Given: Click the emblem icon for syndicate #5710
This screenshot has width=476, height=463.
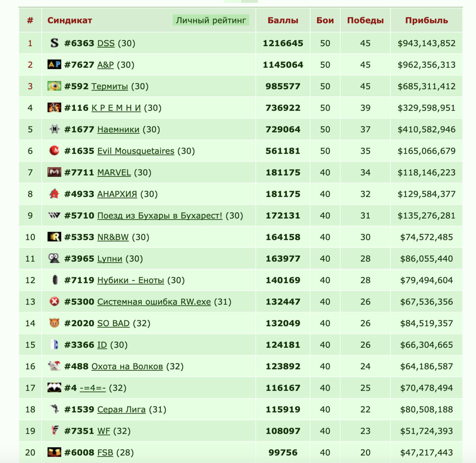Looking at the screenshot, I should tap(54, 215).
